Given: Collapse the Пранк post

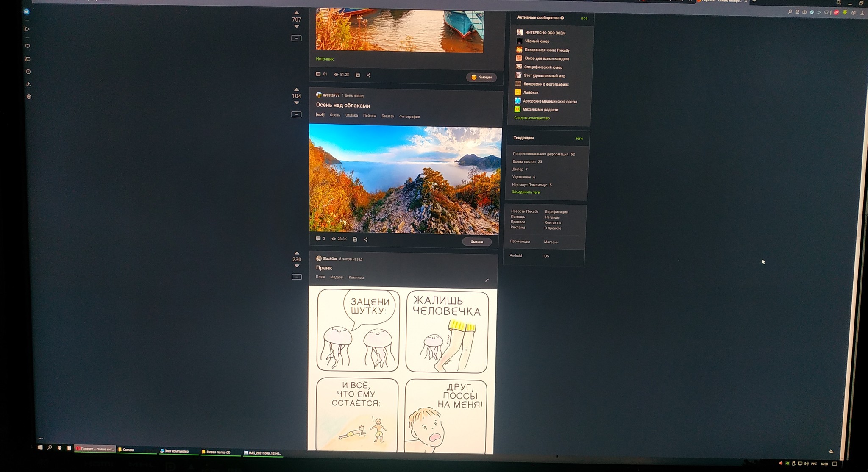Looking at the screenshot, I should (x=296, y=277).
